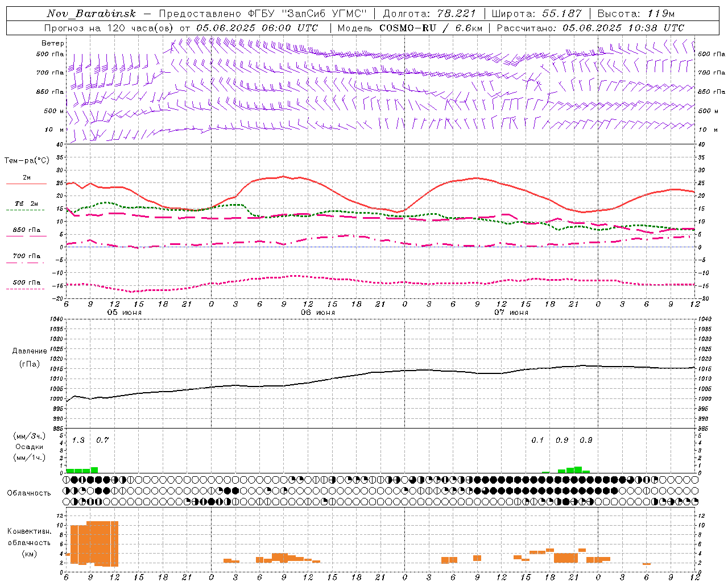The width and height of the screenshot is (728, 582).
Task: Click the tallest orange convective cloud bar
Action: (102, 543)
